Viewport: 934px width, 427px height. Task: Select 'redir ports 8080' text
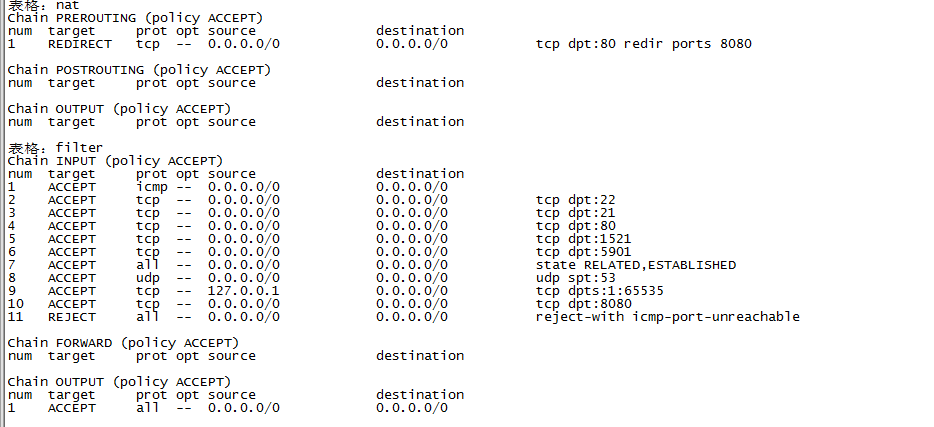pos(688,44)
